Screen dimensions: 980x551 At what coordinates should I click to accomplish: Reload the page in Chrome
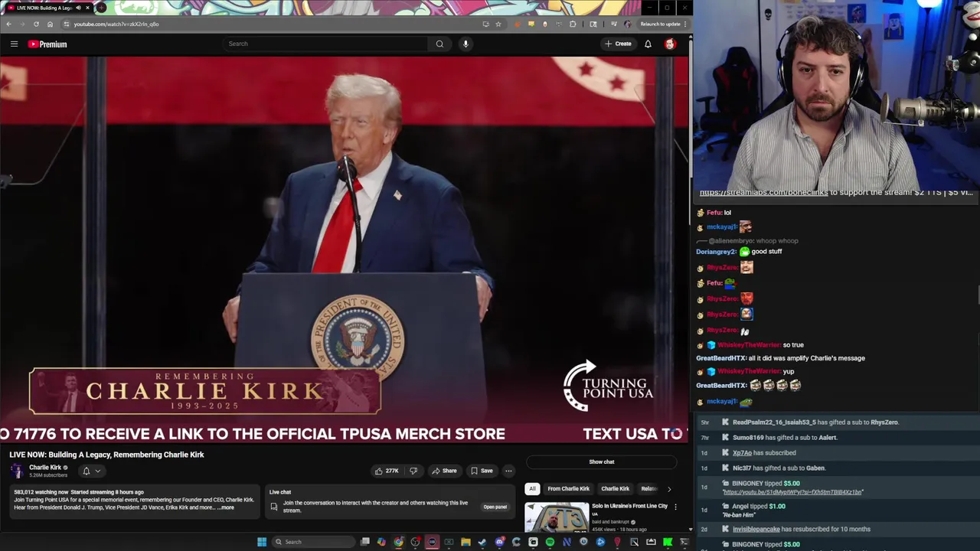36,24
